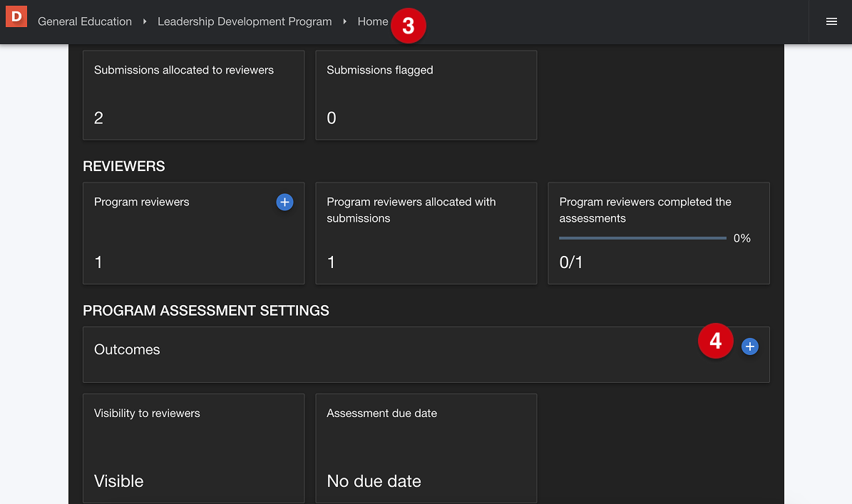Screen dimensions: 852x504
Task: Add an outcome with the plus icon
Action: pyautogui.click(x=750, y=346)
